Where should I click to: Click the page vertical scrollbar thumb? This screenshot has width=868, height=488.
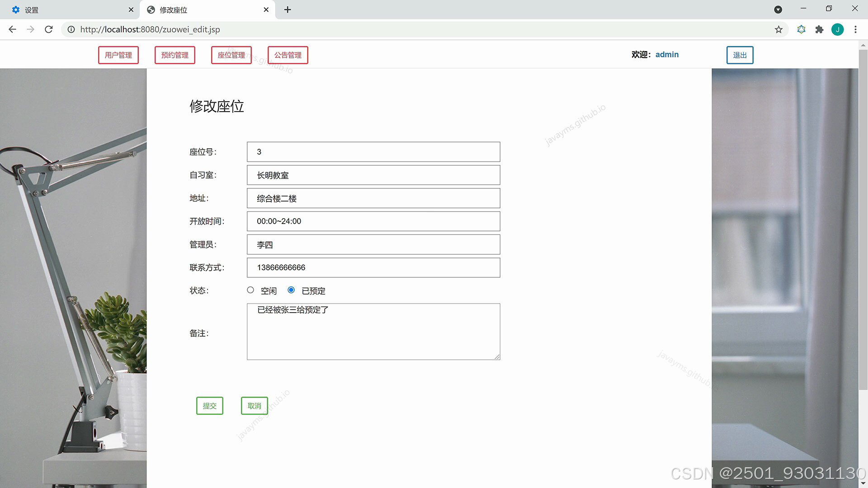[x=863, y=219]
